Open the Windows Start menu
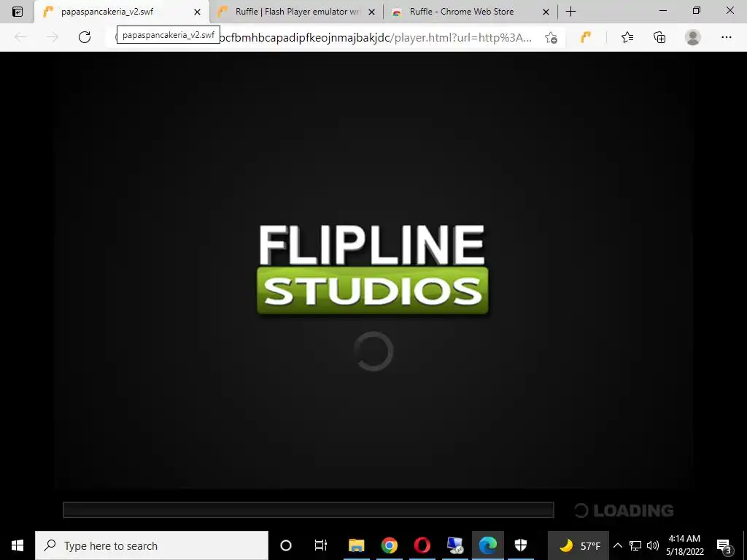The height and width of the screenshot is (560, 747). tap(18, 545)
